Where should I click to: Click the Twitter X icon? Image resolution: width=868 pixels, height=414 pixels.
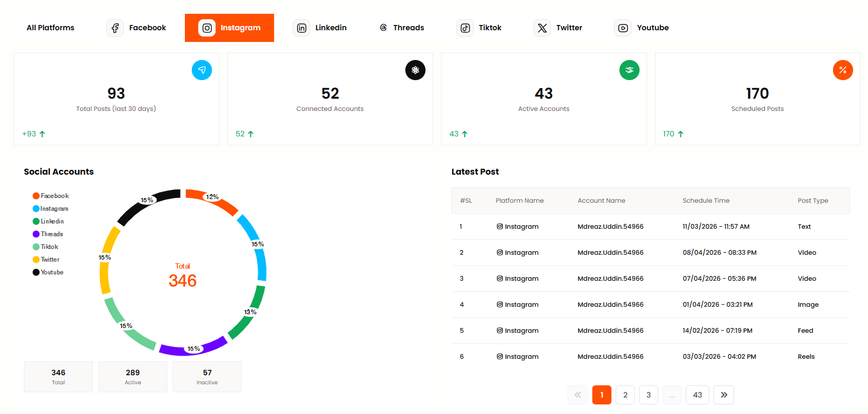click(542, 28)
